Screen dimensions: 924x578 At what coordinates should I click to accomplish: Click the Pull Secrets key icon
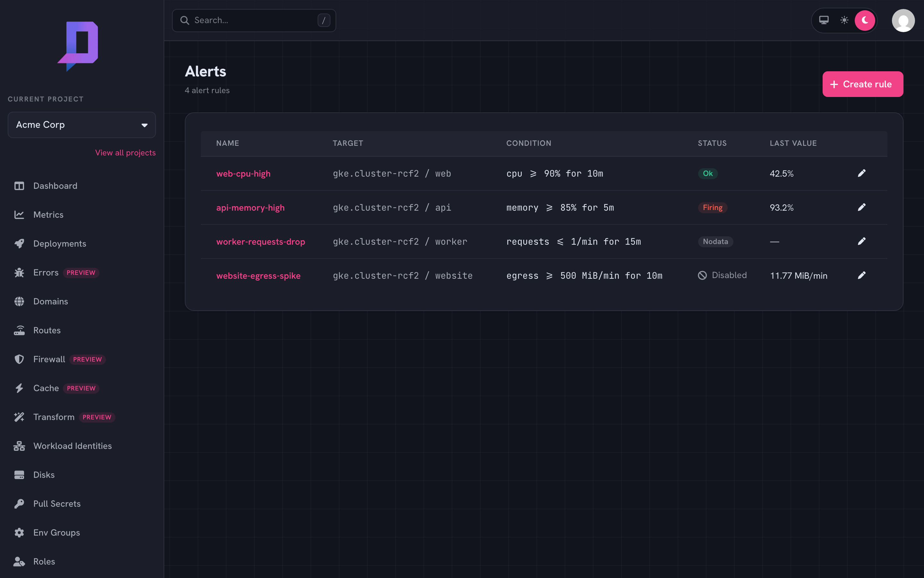(x=19, y=504)
